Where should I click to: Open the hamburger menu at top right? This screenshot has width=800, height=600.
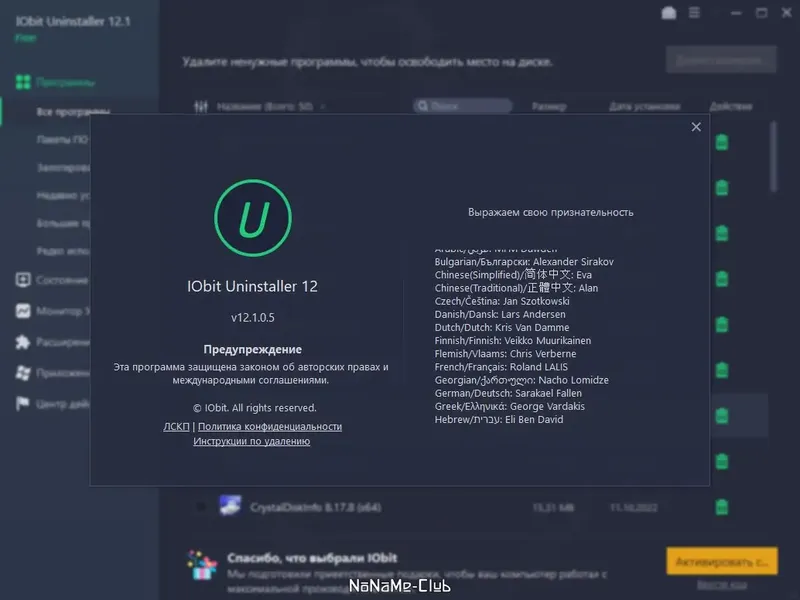tap(695, 14)
